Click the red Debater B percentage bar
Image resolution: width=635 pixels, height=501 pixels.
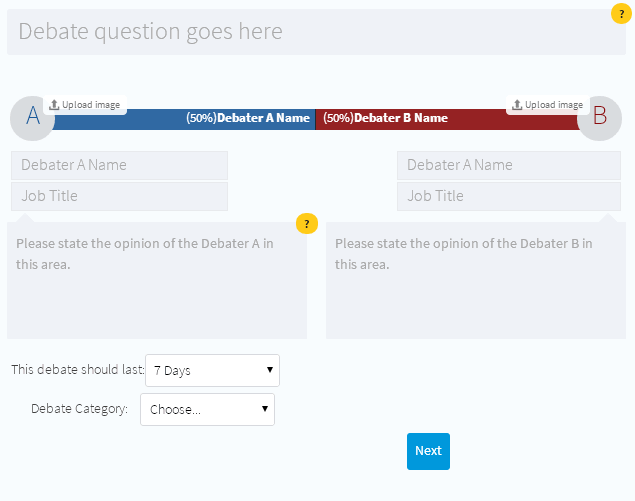[x=447, y=119]
